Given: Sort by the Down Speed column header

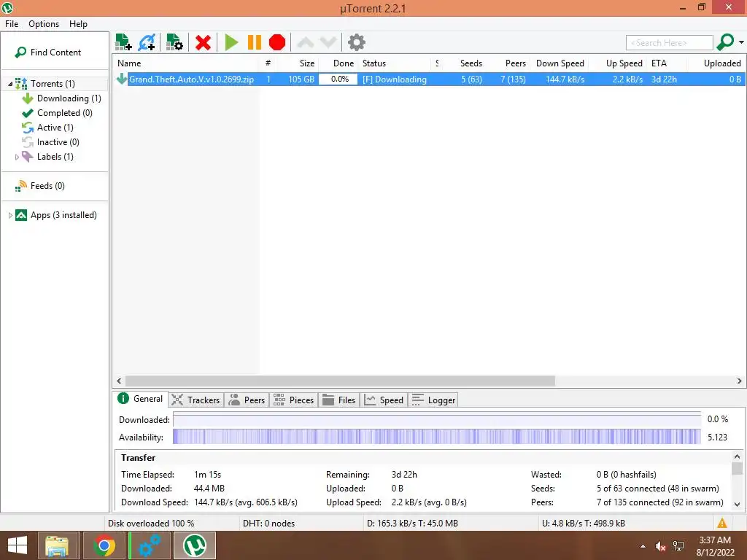Looking at the screenshot, I should click(560, 63).
